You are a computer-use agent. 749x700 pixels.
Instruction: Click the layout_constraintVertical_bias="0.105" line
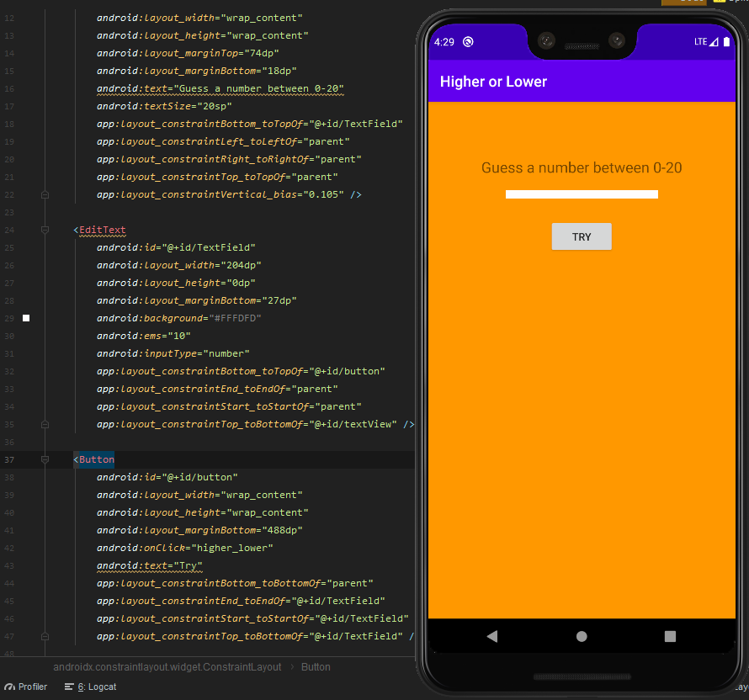[229, 195]
